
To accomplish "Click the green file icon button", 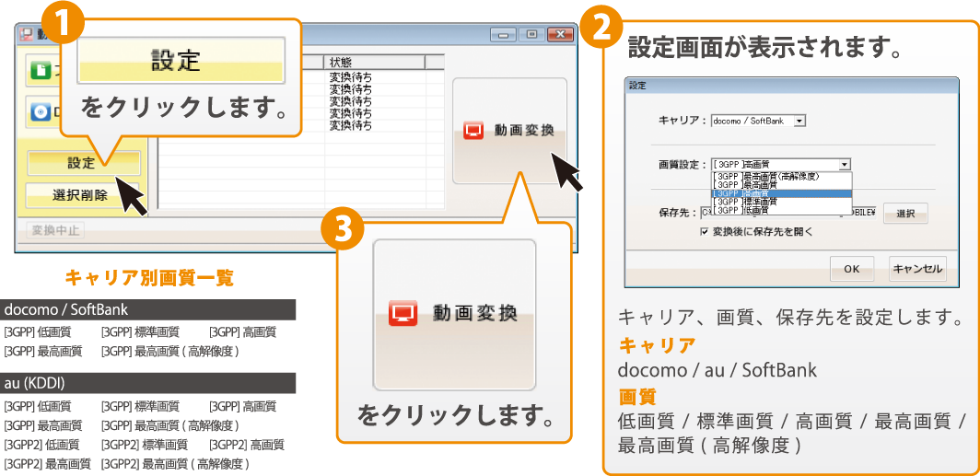I will coord(42,71).
